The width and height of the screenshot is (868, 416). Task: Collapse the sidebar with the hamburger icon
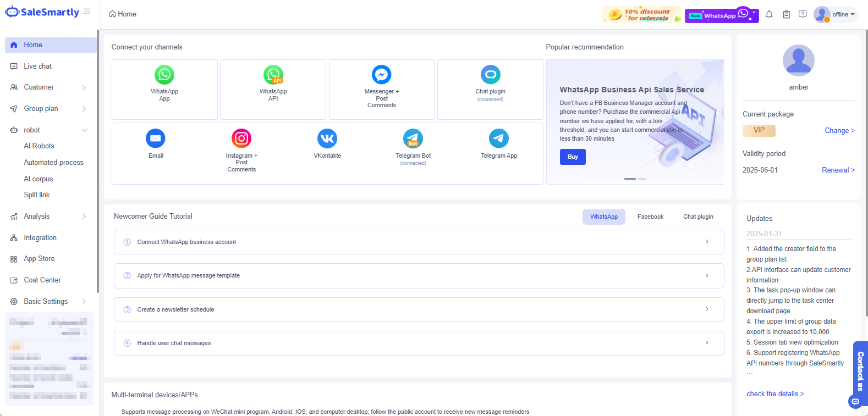tap(87, 12)
